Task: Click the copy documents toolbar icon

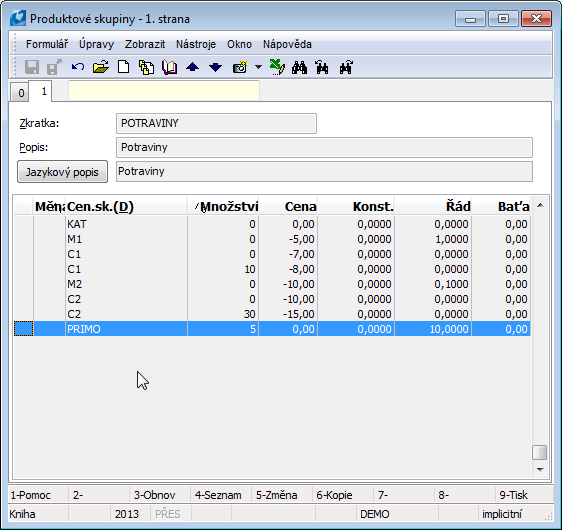Action: [x=146, y=67]
